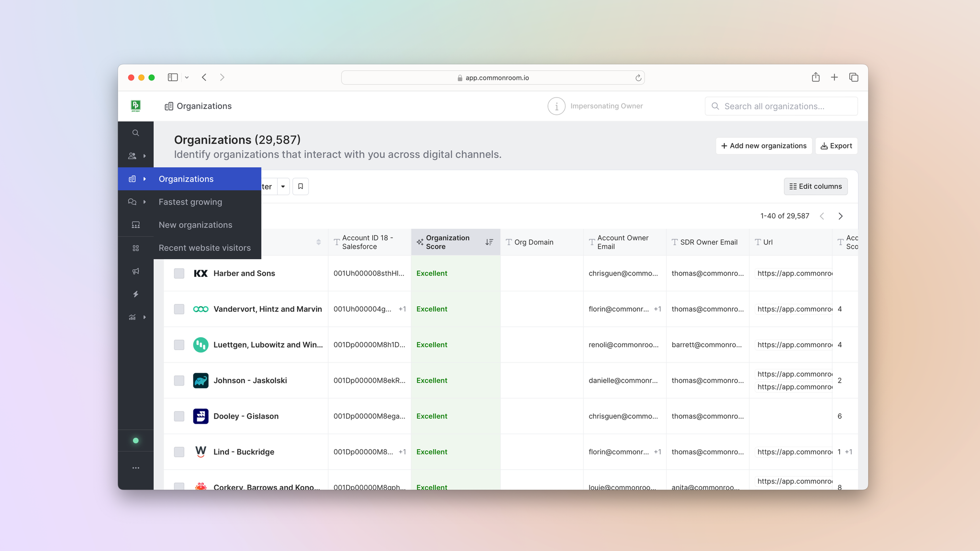
Task: Select the Vandervort, Hintz and Marvin checkbox
Action: pyautogui.click(x=179, y=309)
